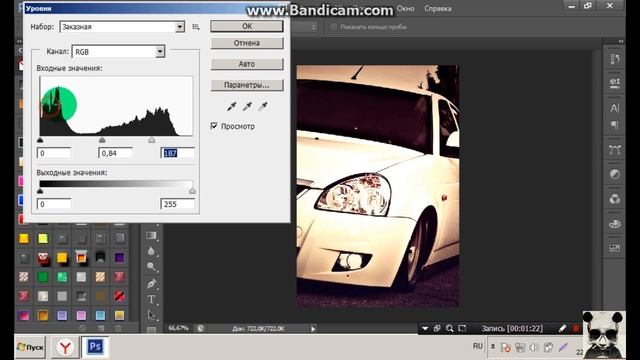Click the delete style trash icon
Screen dimensions: 640x360
point(118,328)
